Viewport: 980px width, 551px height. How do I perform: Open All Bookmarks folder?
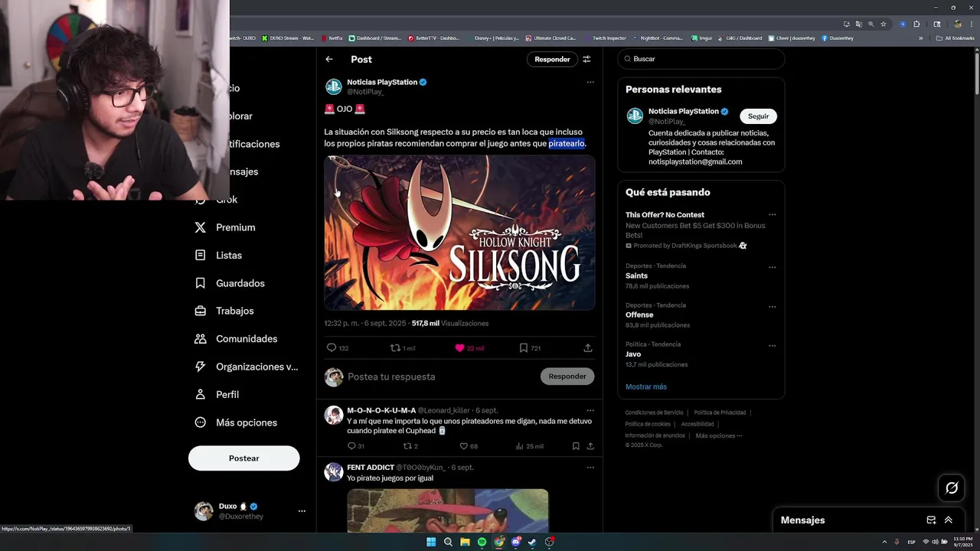(955, 37)
